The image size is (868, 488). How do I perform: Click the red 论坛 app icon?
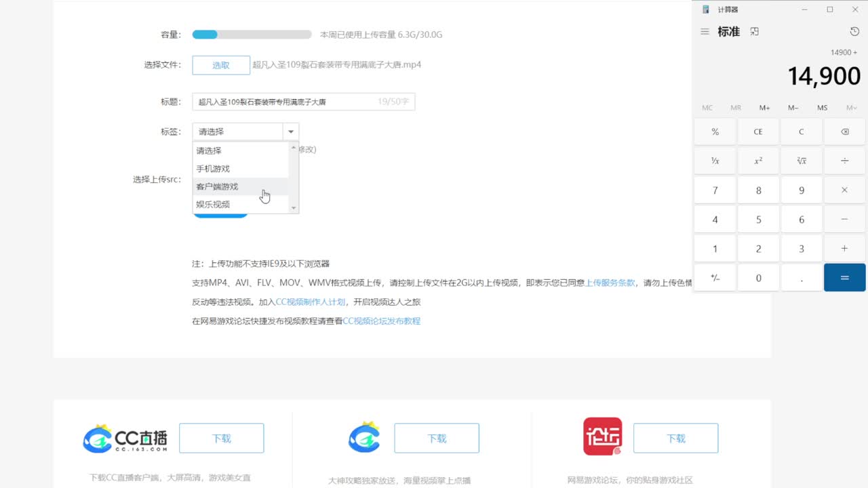pos(603,436)
